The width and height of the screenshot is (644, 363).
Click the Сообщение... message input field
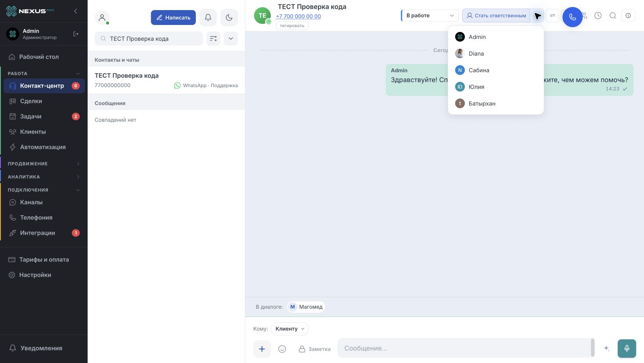pyautogui.click(x=464, y=349)
